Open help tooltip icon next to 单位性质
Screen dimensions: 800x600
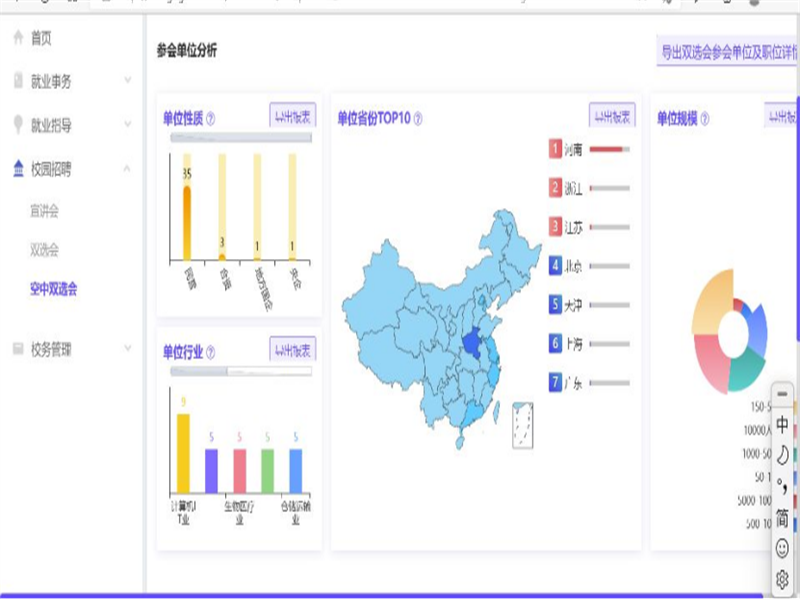point(210,119)
